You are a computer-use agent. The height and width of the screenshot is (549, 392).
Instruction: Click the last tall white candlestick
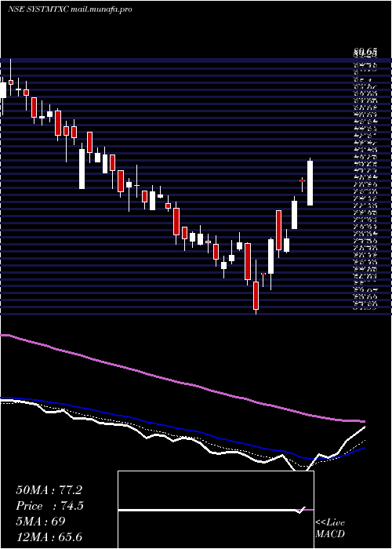click(x=310, y=183)
